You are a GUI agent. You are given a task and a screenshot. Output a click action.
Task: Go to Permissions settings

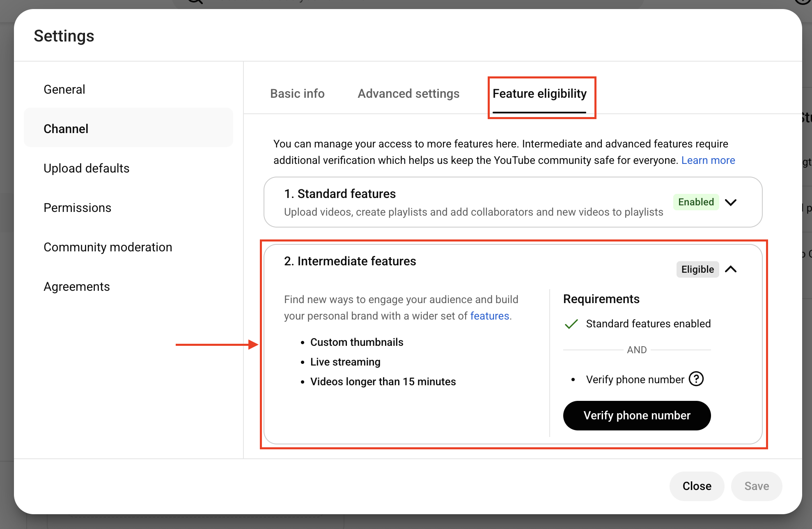click(78, 208)
